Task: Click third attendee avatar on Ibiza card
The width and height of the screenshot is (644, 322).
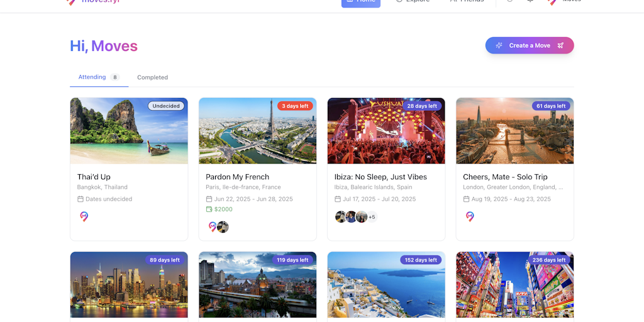Action: coord(361,217)
